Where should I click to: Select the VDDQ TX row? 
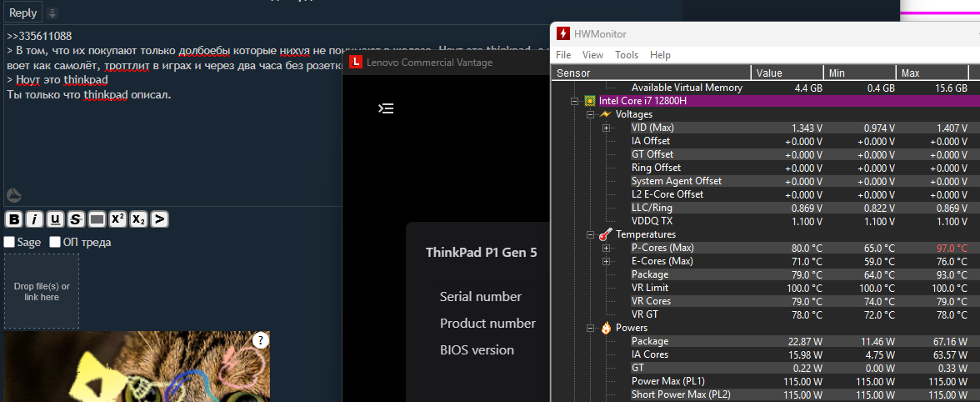pos(766,221)
